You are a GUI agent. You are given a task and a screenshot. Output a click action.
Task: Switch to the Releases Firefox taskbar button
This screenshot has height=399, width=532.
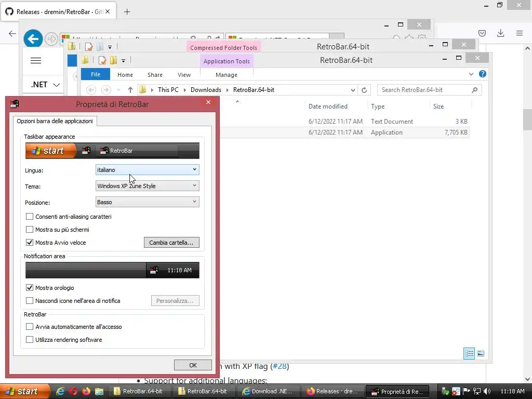332,391
